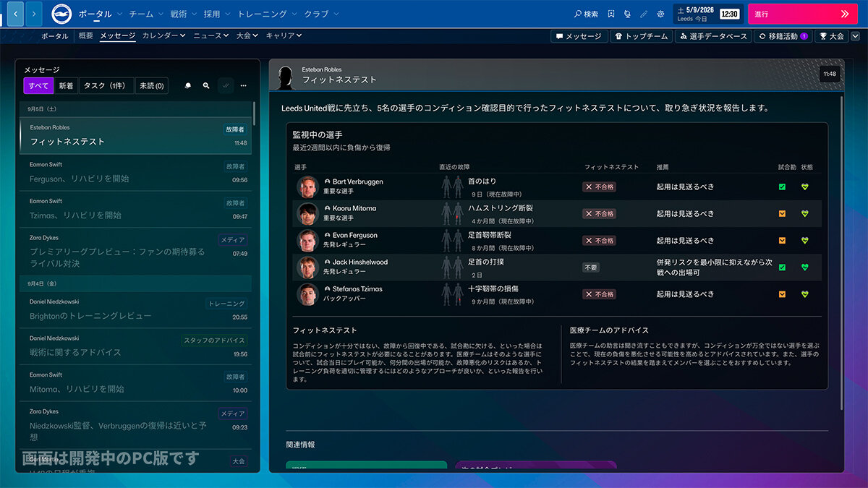Search messages with the magnifier icon

click(x=206, y=86)
